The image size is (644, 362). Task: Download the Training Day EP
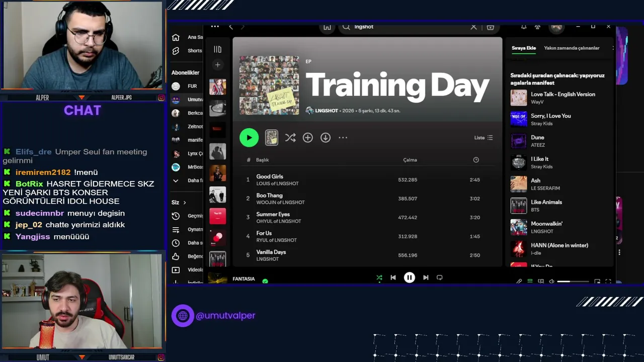(326, 138)
